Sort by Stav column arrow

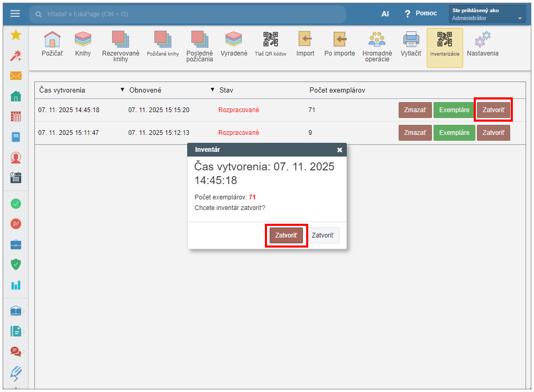click(213, 90)
